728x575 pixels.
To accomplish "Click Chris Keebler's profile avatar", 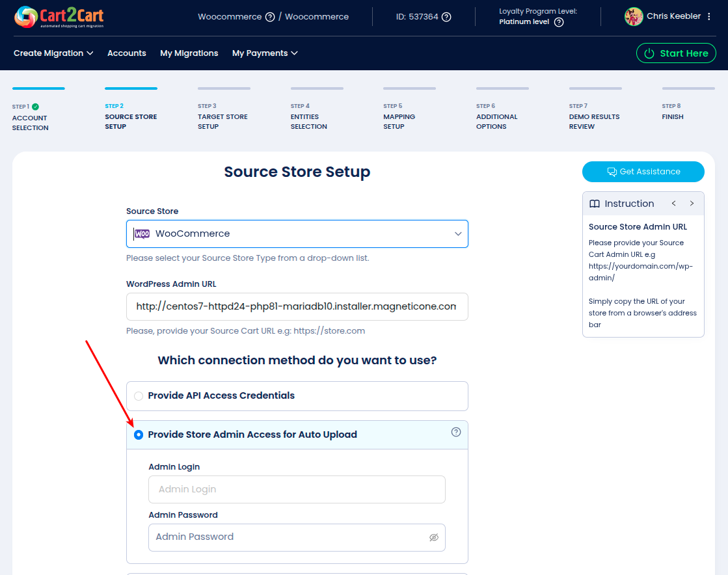I will (x=632, y=16).
